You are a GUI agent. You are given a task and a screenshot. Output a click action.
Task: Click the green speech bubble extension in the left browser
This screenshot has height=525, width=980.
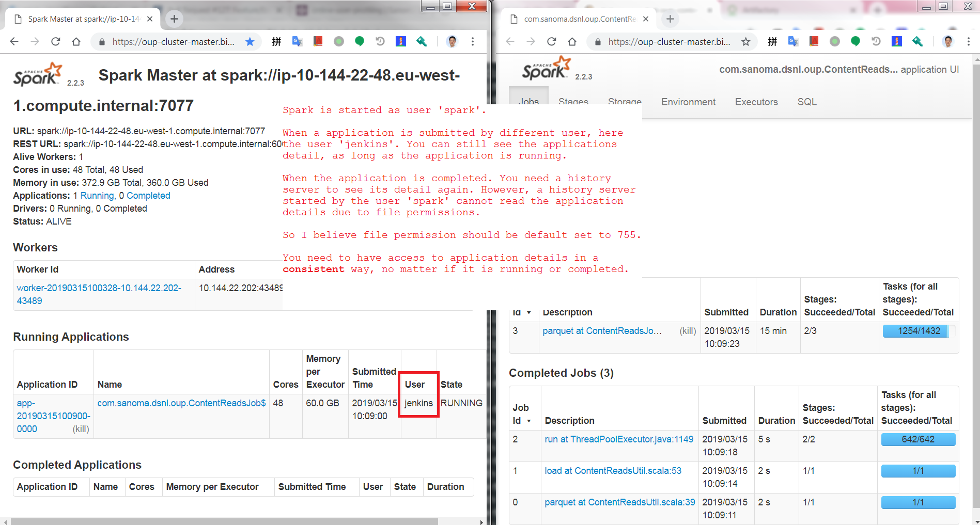point(360,42)
